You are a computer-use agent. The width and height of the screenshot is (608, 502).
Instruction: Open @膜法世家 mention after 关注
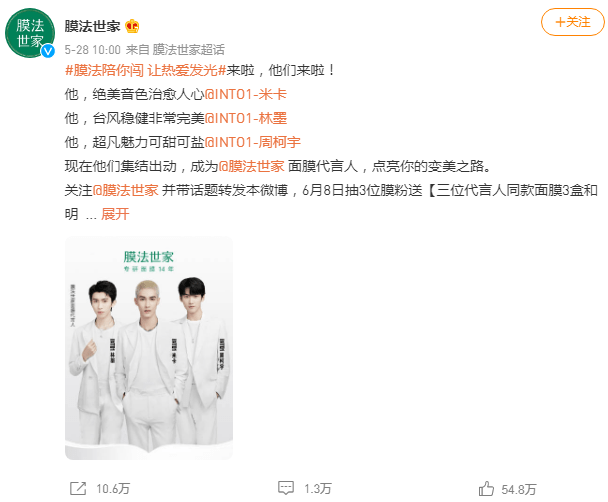coord(126,190)
